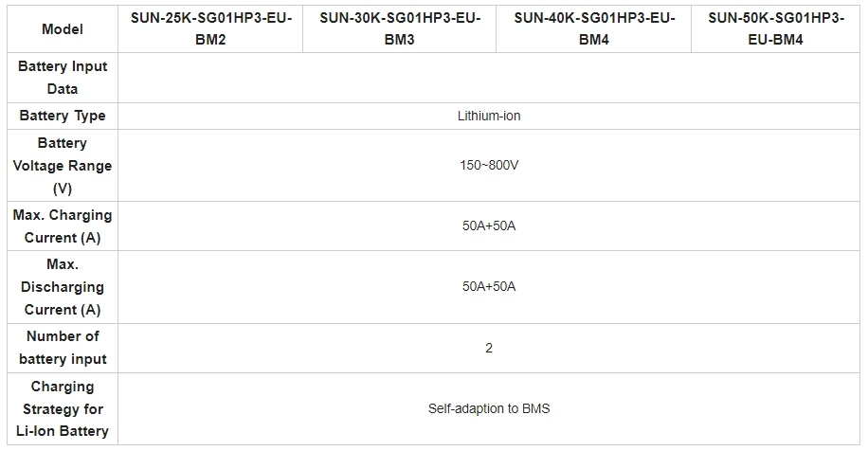Click the SUN-40K-SG01HP3-EU-BM4 column header
The image size is (868, 451).
click(593, 29)
